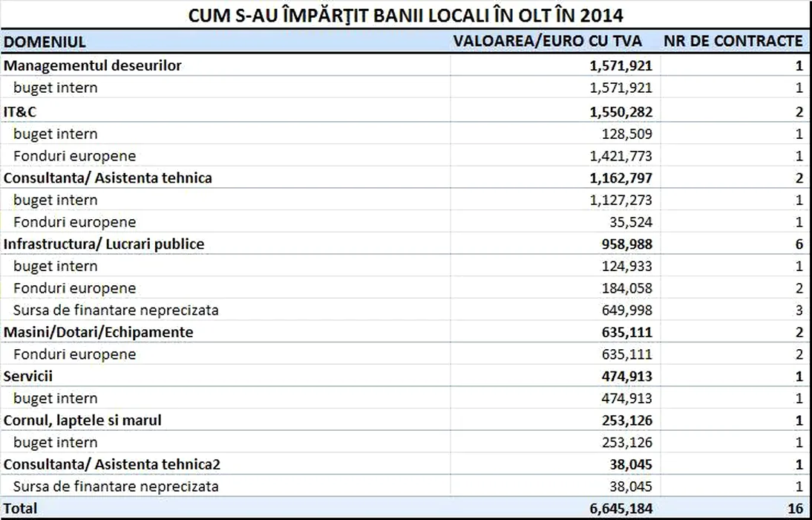
Task: Click the Consultanta/ Asistenta tehnica2 row label
Action: pos(112,464)
